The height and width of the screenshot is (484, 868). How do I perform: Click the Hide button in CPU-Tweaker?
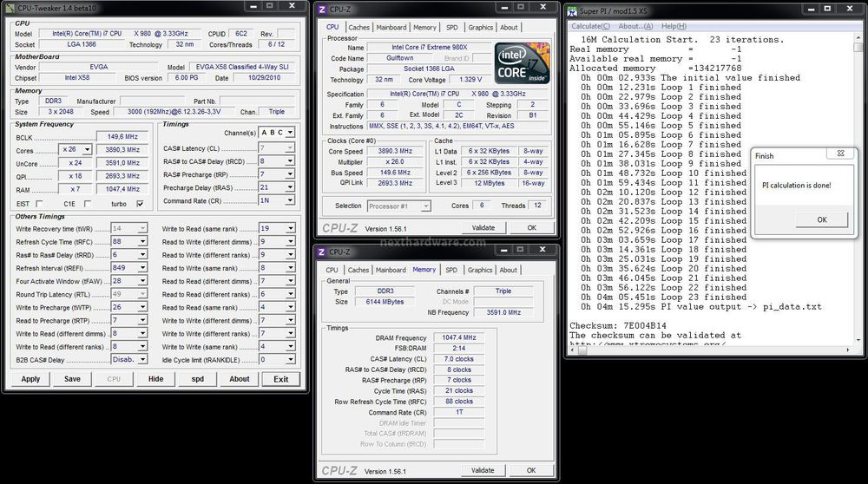click(155, 379)
